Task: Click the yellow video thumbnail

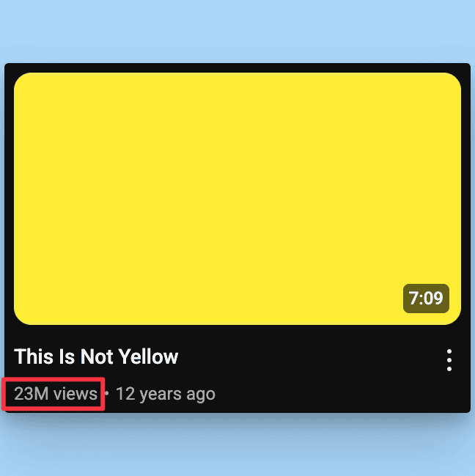Action: (x=237, y=199)
